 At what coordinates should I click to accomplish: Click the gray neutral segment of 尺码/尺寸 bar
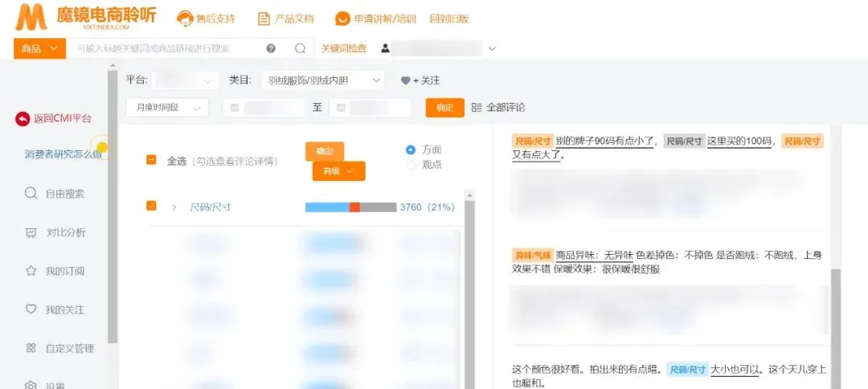[378, 207]
